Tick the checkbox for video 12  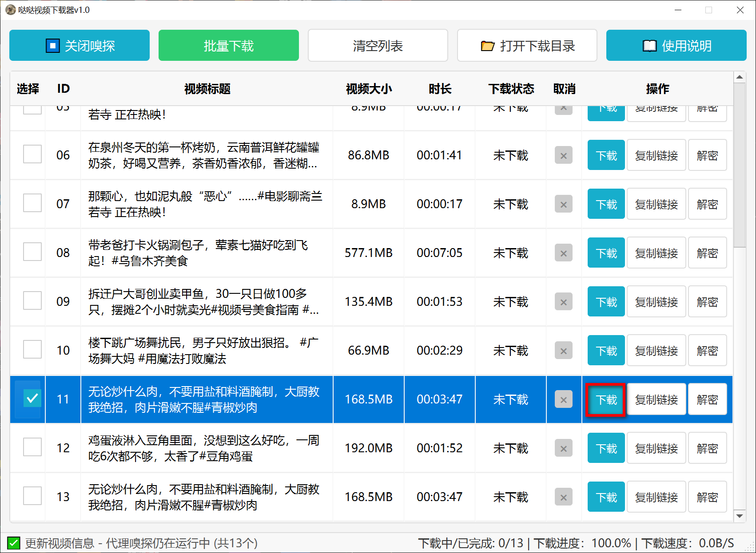pos(32,447)
